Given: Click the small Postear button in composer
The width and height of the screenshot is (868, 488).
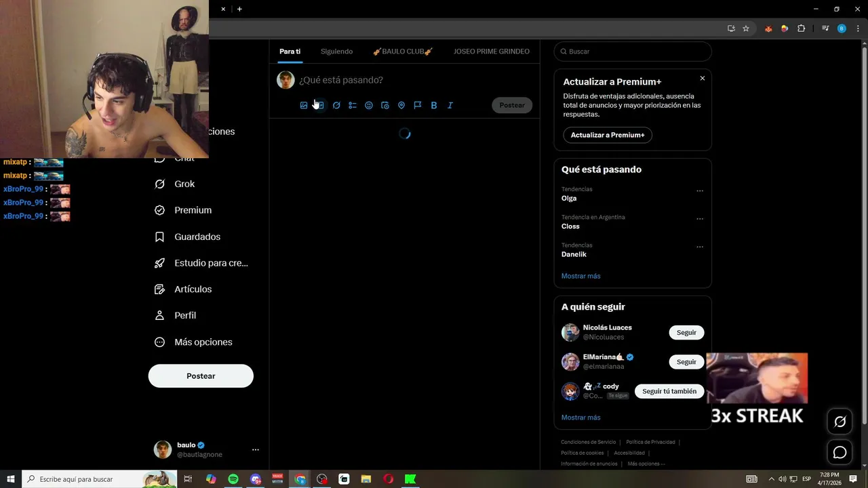Looking at the screenshot, I should click(512, 105).
